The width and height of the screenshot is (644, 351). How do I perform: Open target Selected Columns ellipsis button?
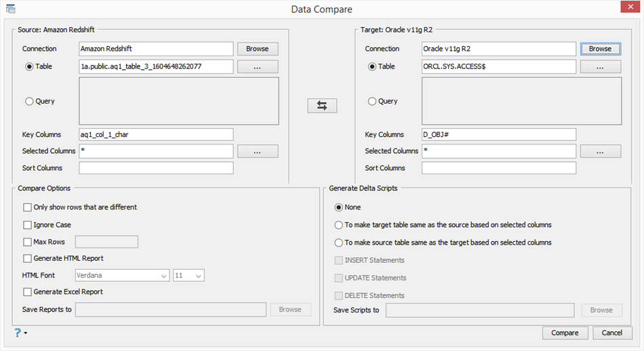601,152
